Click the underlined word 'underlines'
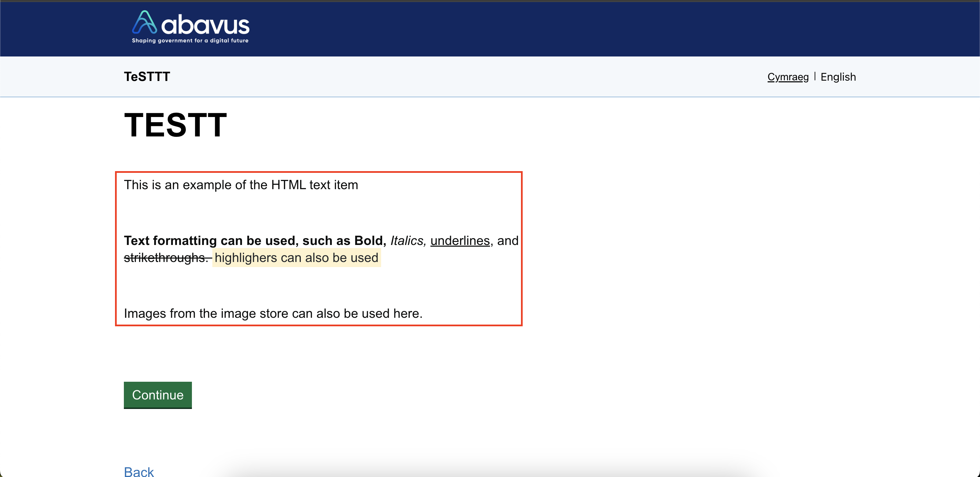Screen dimensions: 980x477 pos(460,241)
